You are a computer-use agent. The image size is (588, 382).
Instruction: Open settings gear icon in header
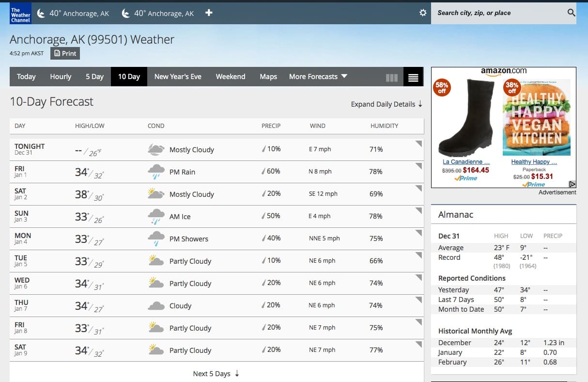coord(423,13)
